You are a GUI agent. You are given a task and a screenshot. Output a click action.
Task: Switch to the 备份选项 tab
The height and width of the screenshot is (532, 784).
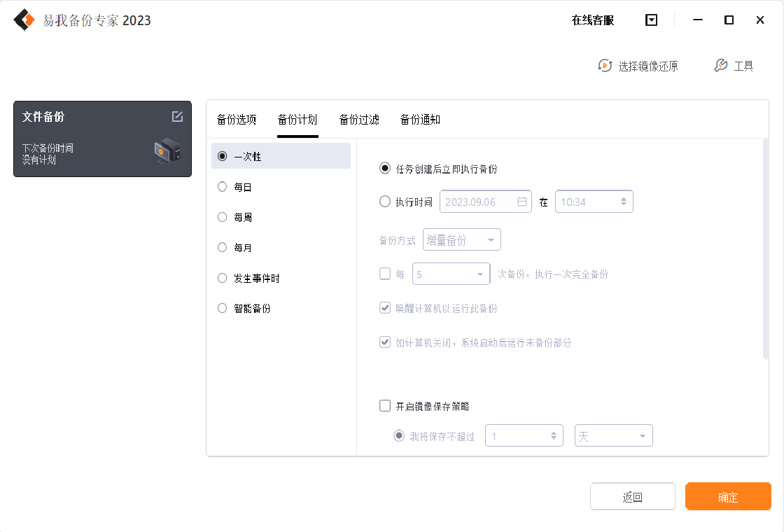pos(237,120)
